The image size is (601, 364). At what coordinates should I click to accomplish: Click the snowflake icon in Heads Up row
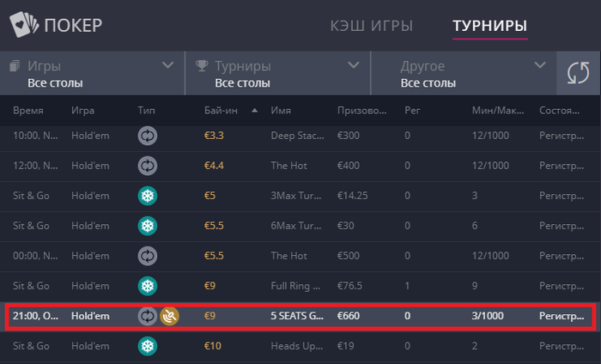coord(148,346)
